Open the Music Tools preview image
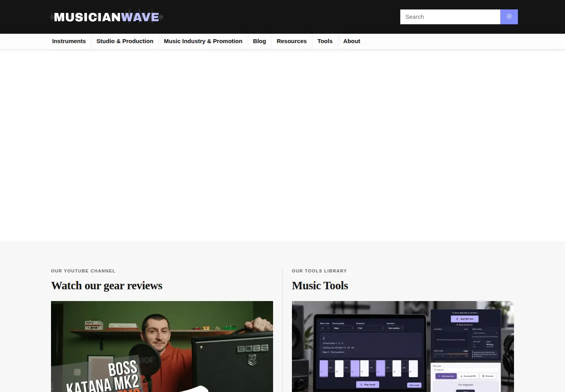The width and height of the screenshot is (565, 392). point(403,347)
